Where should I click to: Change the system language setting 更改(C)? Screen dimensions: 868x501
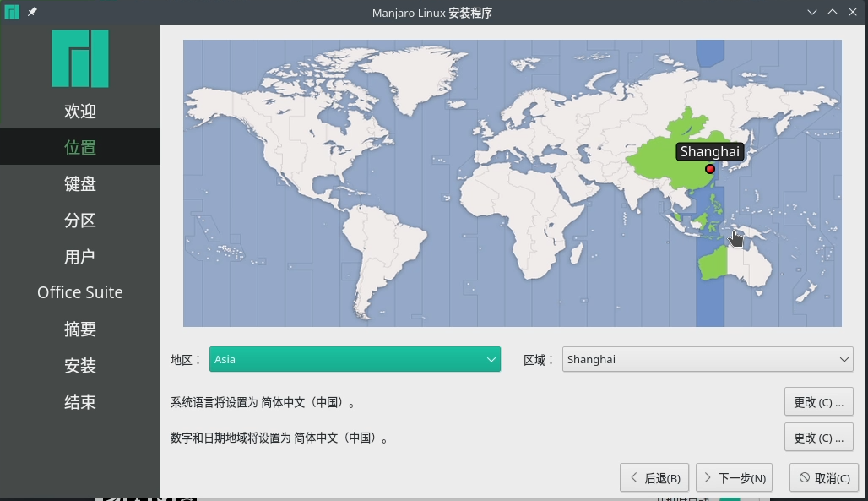pos(819,402)
